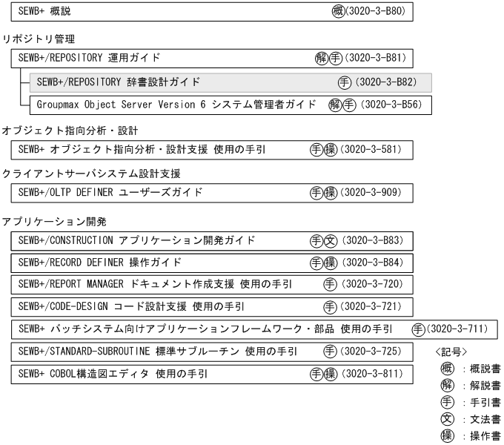Select the highlighted SEWB+/REPOSITORY 辞書設計ガイド row
This screenshot has height=445, width=504.
click(231, 82)
